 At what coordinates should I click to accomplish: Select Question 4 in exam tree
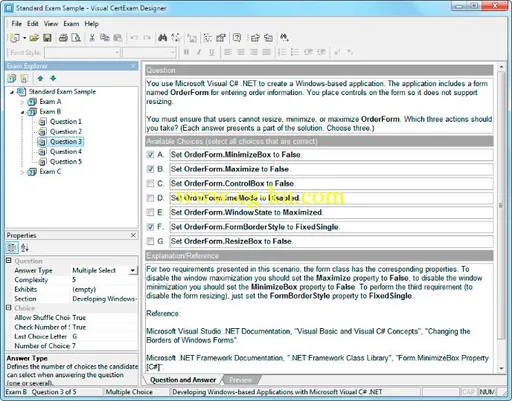66,152
